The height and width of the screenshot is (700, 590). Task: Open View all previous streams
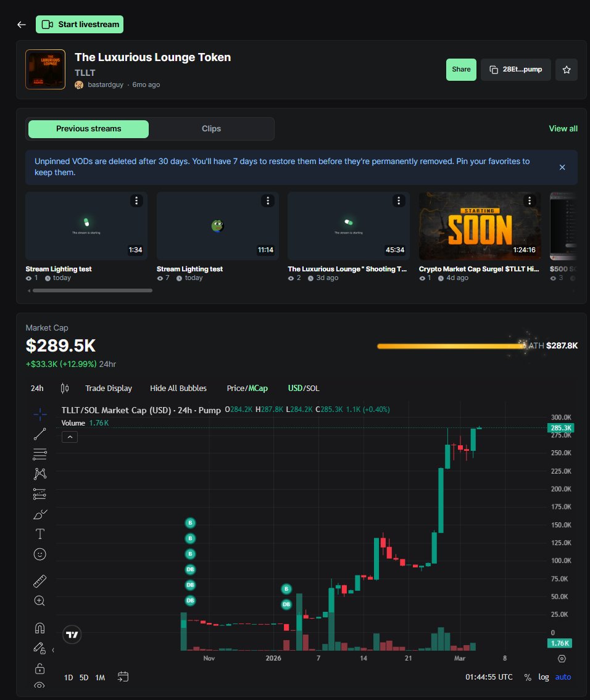562,128
